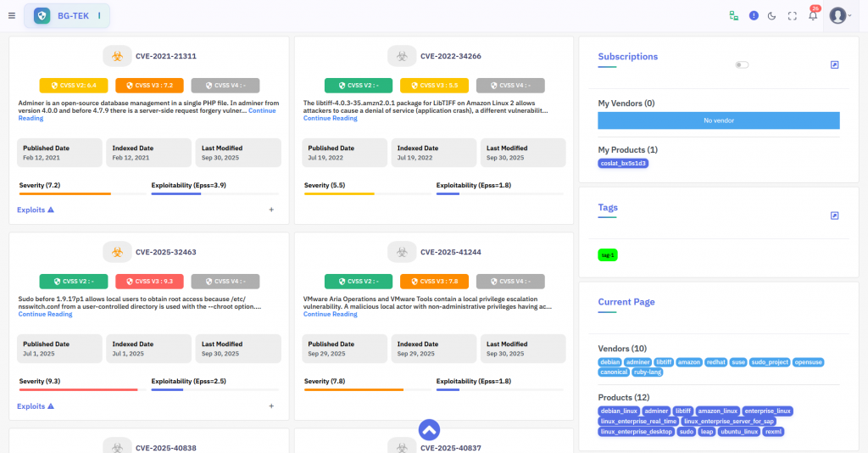Open notifications bell with 26 badge

pos(813,15)
